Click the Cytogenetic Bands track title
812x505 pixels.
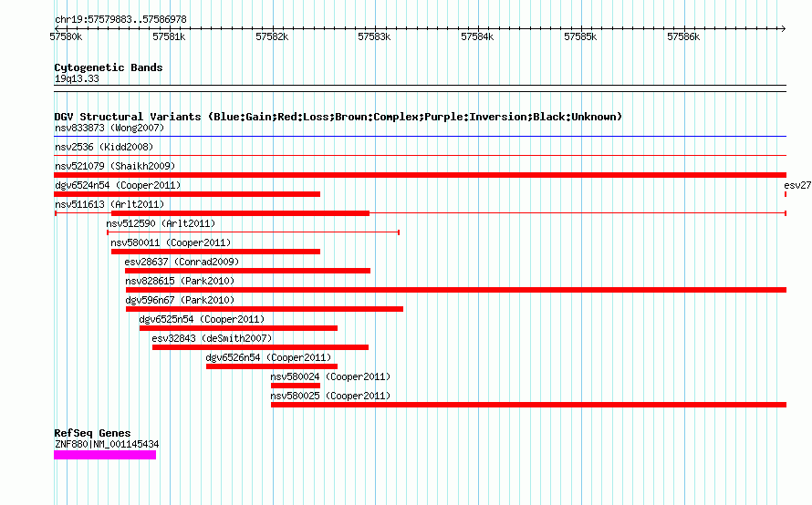click(x=109, y=67)
